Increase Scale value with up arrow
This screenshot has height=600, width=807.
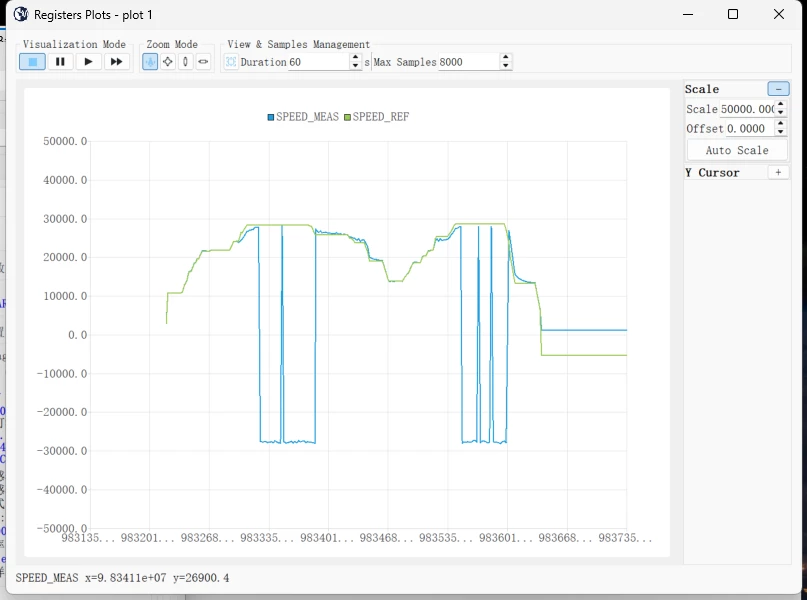781,105
